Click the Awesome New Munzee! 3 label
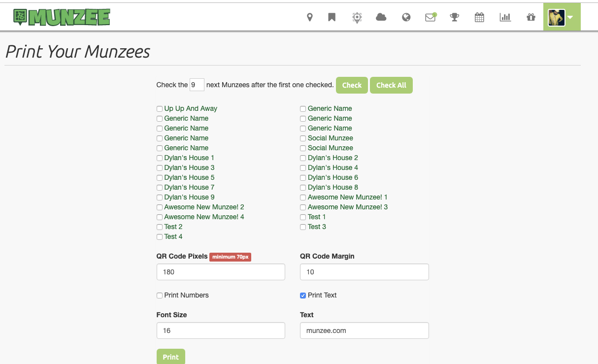This screenshot has height=364, width=598. [x=348, y=207]
